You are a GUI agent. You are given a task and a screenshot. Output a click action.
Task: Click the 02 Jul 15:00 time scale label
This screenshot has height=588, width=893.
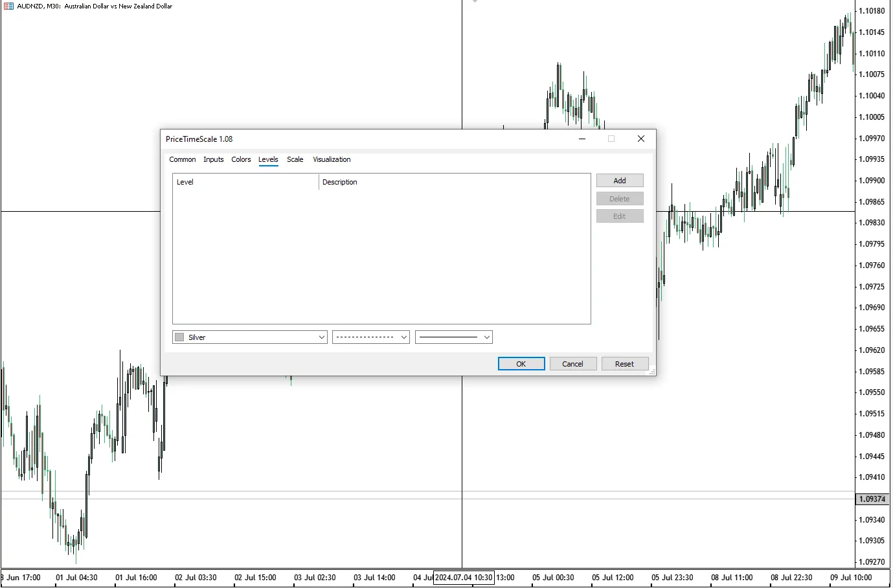(255, 578)
